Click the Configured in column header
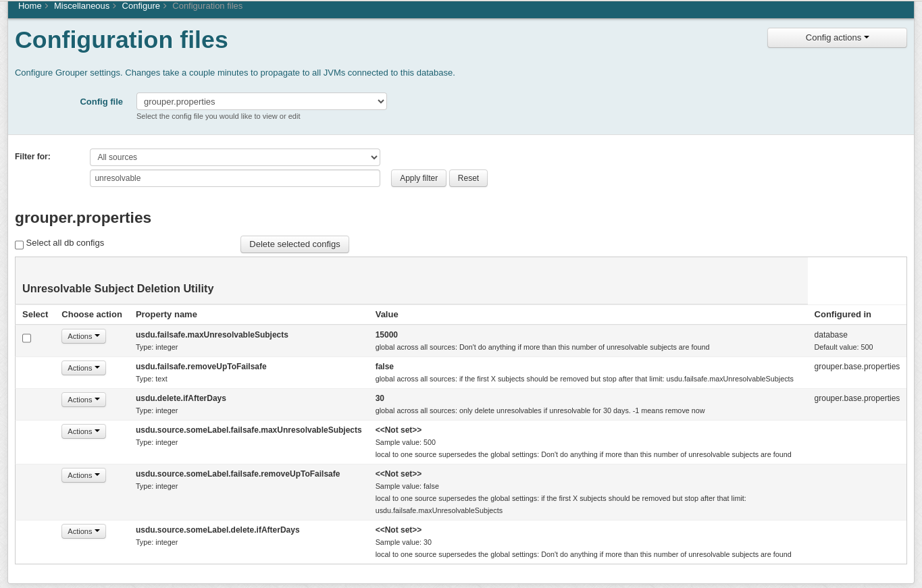The width and height of the screenshot is (922, 588). point(842,315)
